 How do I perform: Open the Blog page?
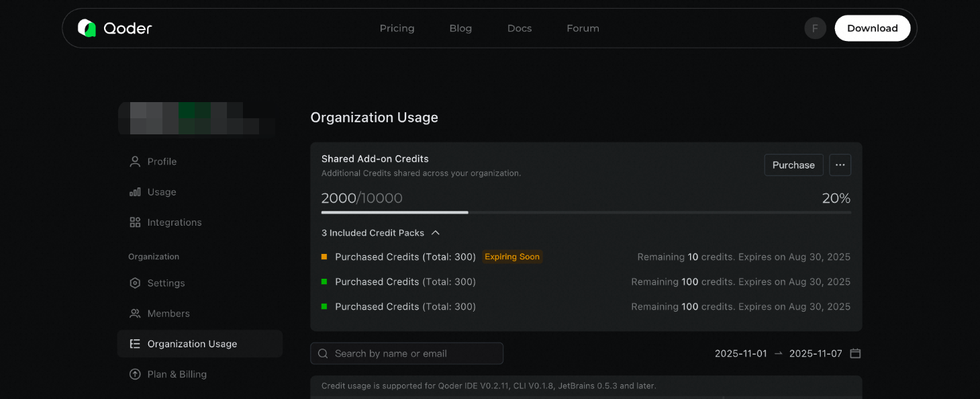(x=460, y=28)
